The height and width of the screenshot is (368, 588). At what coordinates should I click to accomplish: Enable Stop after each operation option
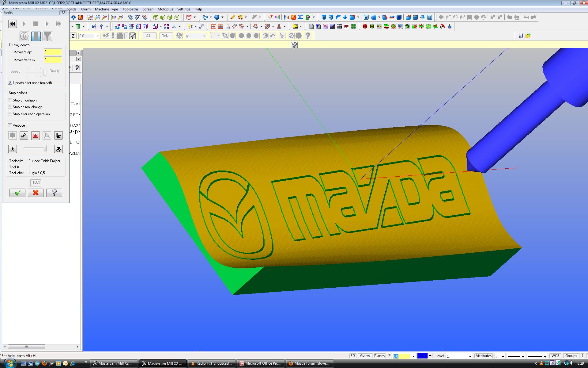(10, 114)
